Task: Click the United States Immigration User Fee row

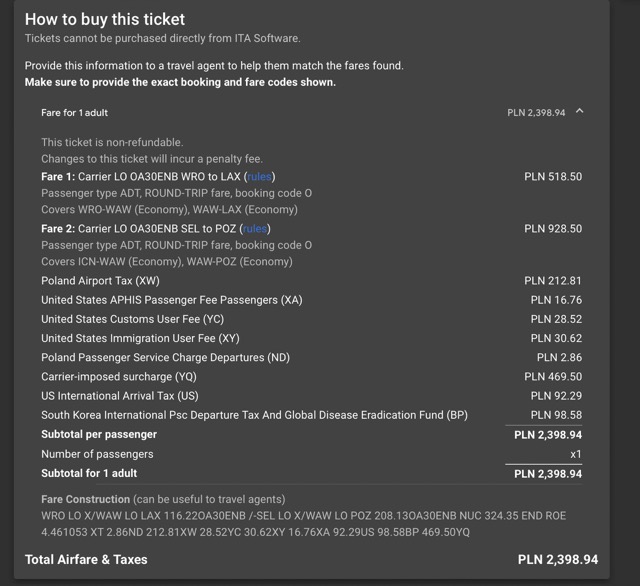Action: (x=311, y=338)
